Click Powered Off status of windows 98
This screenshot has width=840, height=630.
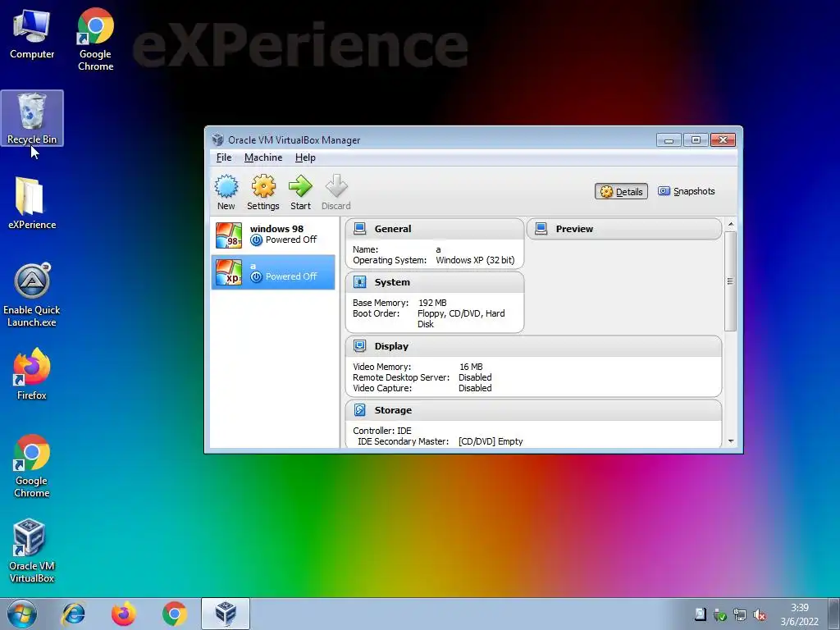point(291,240)
